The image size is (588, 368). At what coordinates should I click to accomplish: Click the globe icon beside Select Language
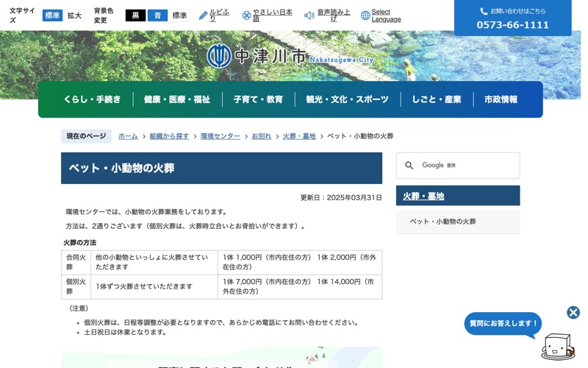tap(365, 15)
